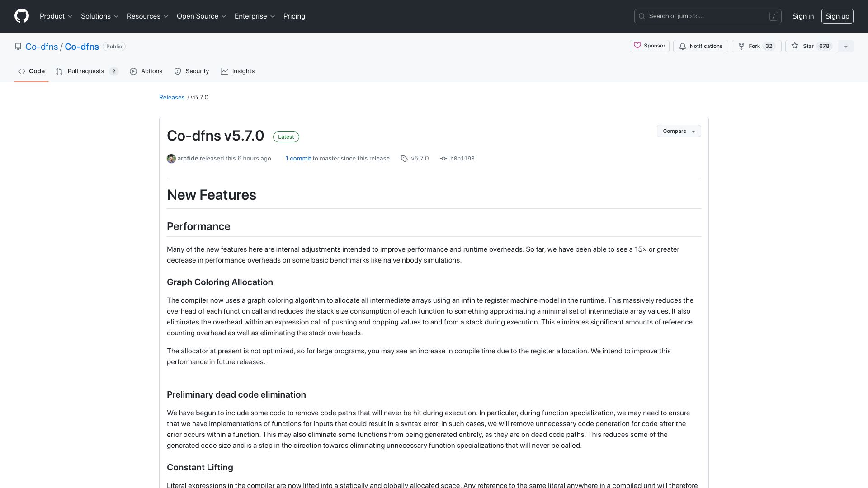The width and height of the screenshot is (868, 488).
Task: Click arcfide's avatar image
Action: (x=171, y=159)
